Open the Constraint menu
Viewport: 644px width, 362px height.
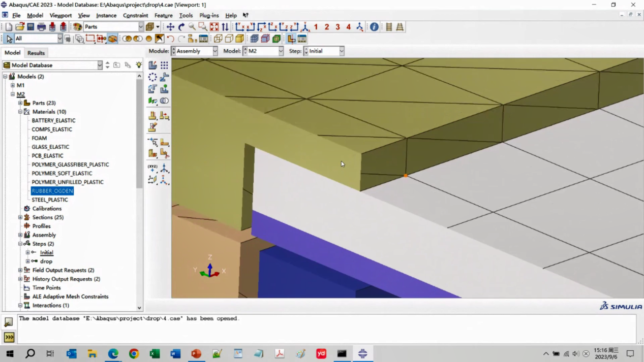coord(135,15)
